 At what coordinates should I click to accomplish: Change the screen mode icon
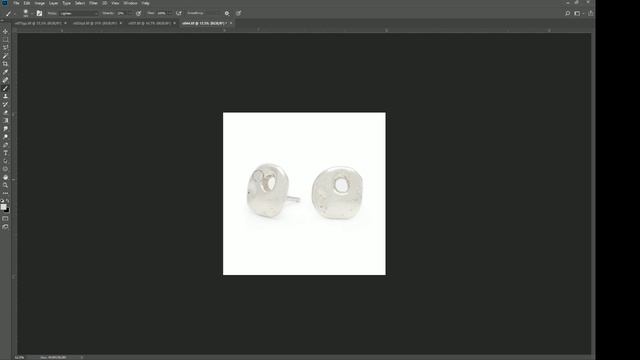pos(5,227)
